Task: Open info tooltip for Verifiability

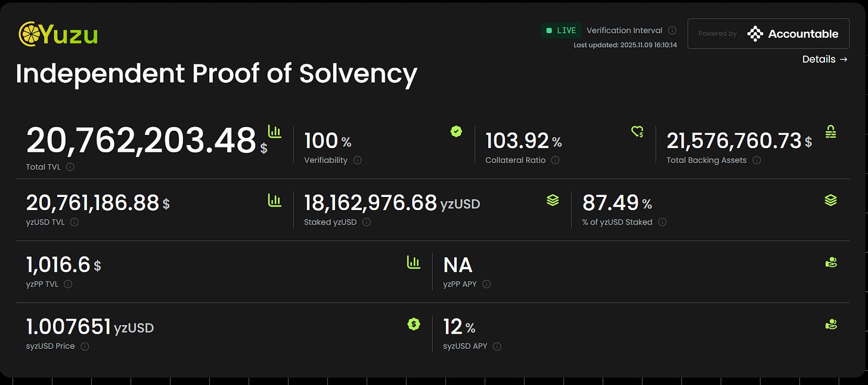Action: (x=358, y=160)
